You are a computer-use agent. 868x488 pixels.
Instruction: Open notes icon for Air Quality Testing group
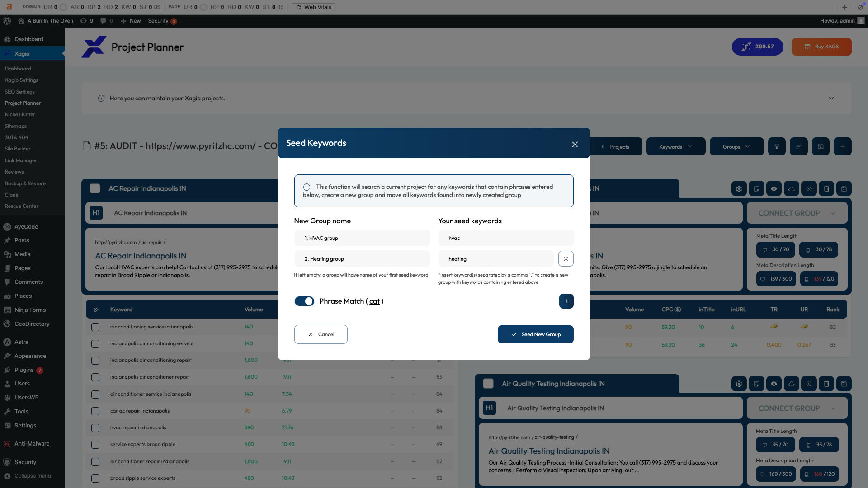(756, 384)
